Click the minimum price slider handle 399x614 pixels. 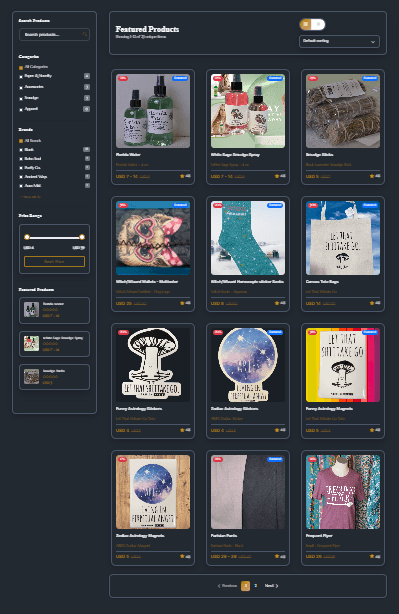pos(27,237)
